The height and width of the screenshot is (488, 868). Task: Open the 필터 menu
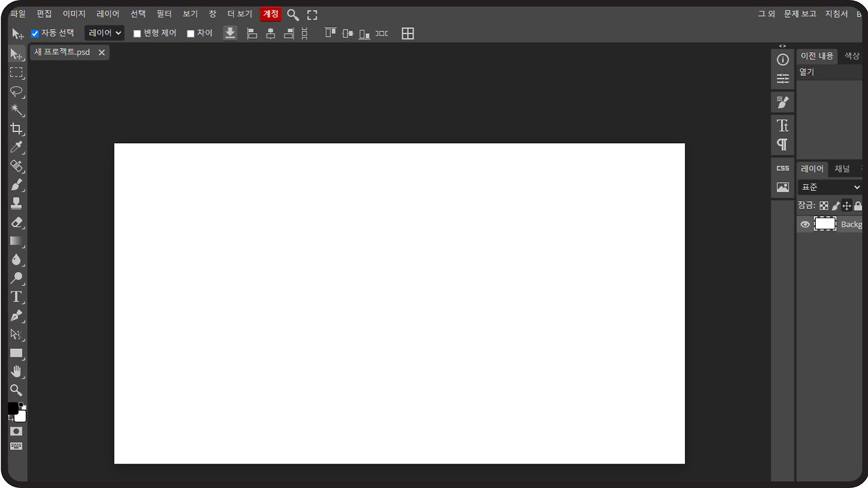[x=164, y=14]
